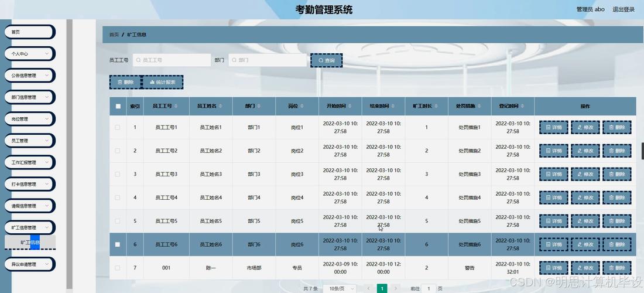Sort by 员工工号 column arrows
This screenshot has width=644, height=293.
pos(176,106)
